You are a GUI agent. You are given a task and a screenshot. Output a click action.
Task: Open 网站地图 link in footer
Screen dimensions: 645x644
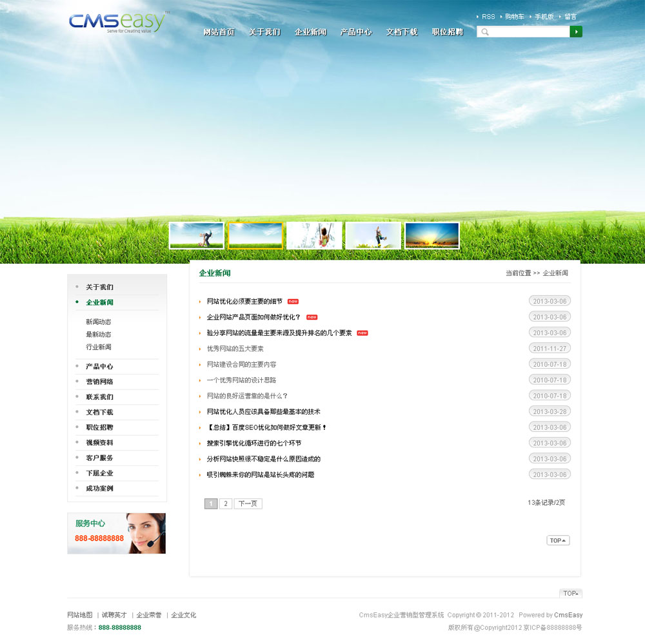pos(80,615)
